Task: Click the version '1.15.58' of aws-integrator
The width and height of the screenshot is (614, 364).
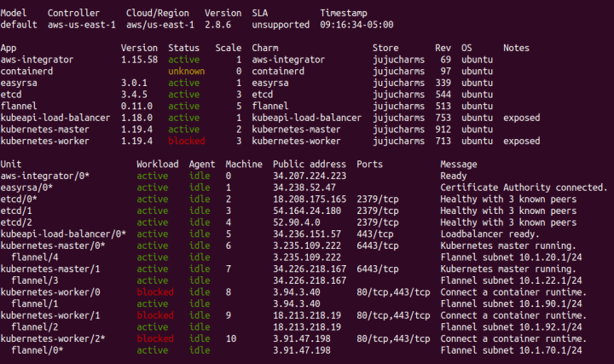Action: pyautogui.click(x=139, y=60)
